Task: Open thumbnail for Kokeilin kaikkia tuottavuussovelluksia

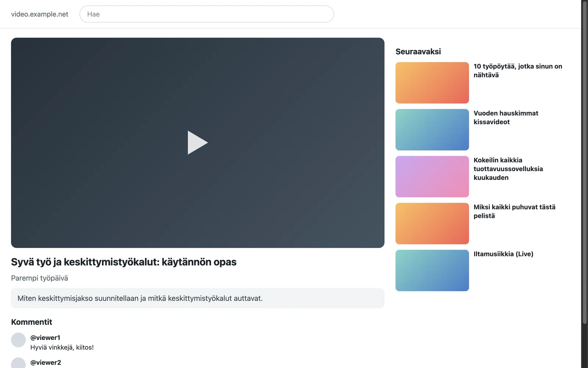Action: point(432,177)
